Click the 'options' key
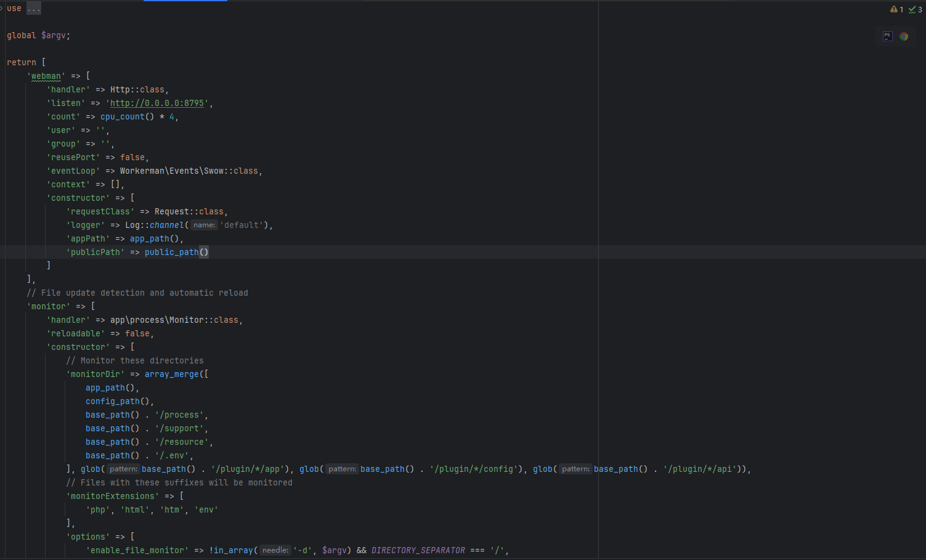926x560 pixels. pos(88,537)
